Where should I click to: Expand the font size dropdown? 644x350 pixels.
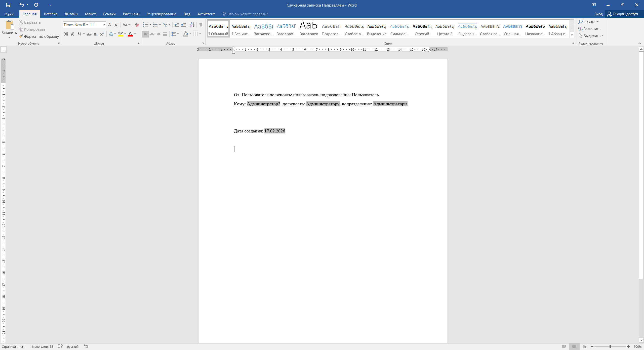pos(104,25)
